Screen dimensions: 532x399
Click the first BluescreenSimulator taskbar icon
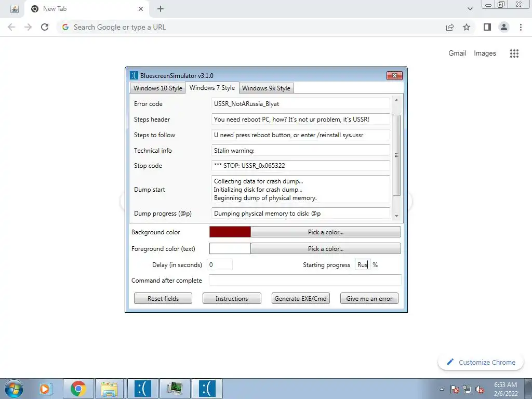(x=142, y=389)
